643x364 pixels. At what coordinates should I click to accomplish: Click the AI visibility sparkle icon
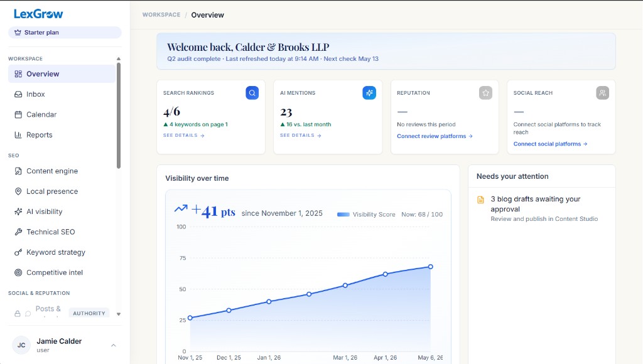pyautogui.click(x=18, y=211)
